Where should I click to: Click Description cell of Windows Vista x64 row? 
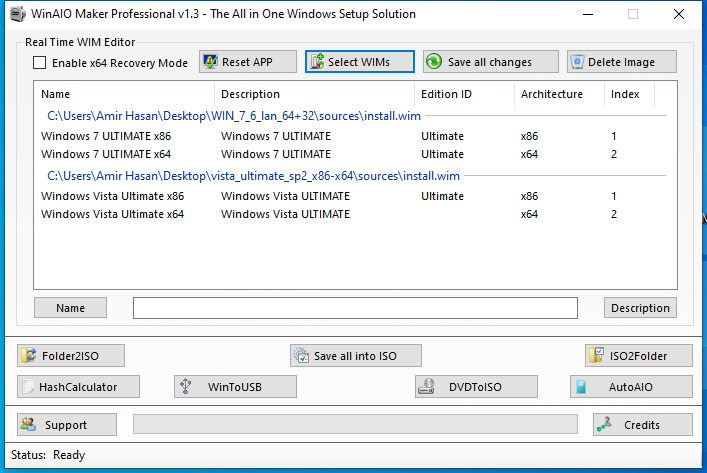(285, 214)
